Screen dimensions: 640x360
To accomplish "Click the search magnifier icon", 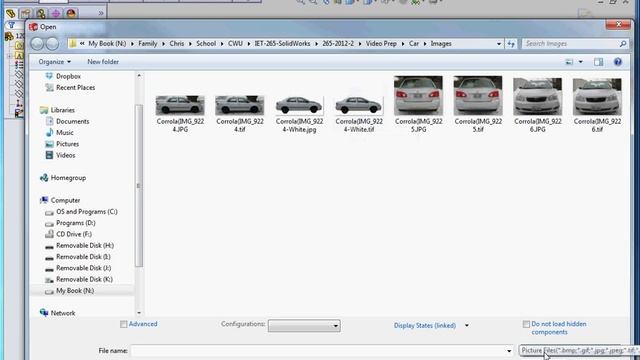I will coord(623,44).
